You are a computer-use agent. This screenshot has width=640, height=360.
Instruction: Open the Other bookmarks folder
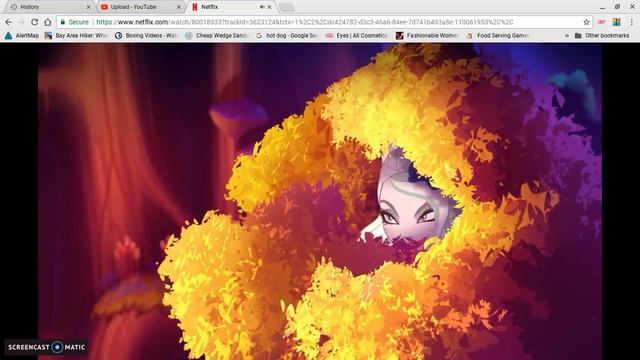click(602, 36)
